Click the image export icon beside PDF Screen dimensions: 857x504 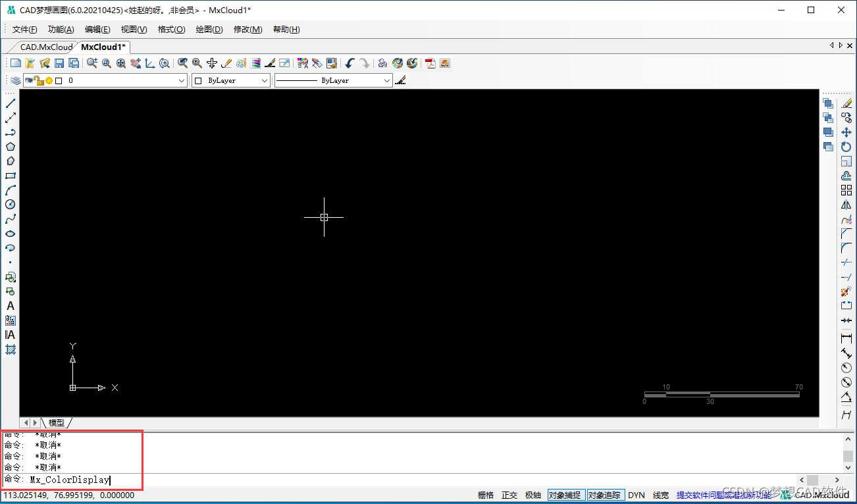(x=445, y=63)
